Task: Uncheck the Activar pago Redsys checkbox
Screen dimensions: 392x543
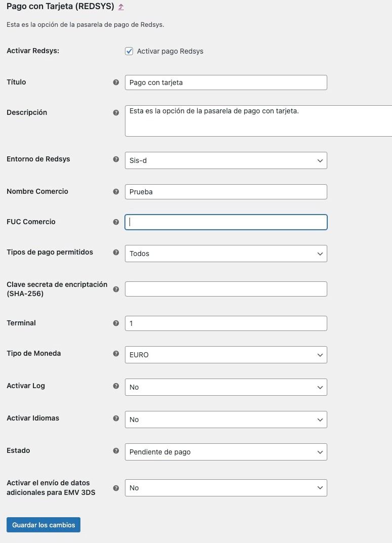Action: [x=129, y=51]
